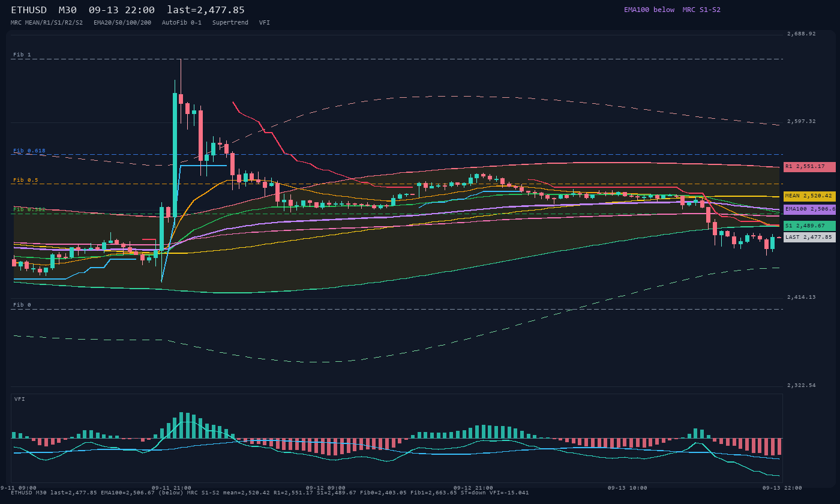Viewport: 840px width, 504px height.
Task: Click the R1 2,551.17 price tag
Action: coord(809,167)
